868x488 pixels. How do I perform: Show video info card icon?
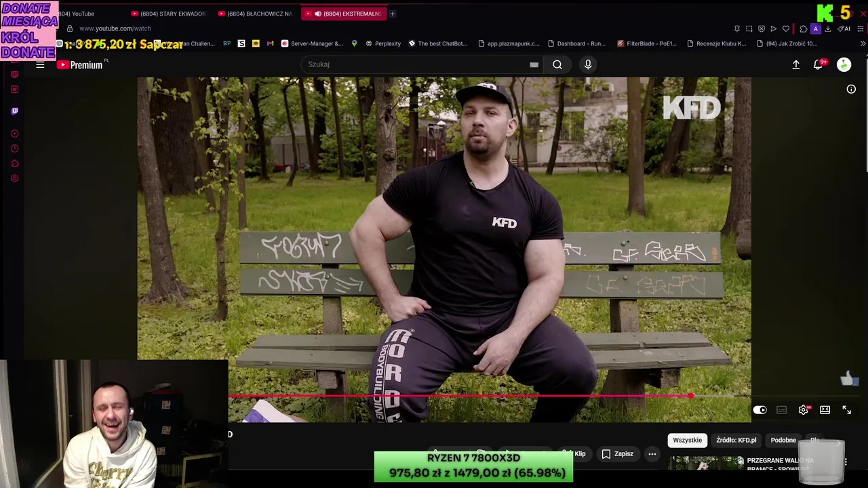tap(851, 89)
